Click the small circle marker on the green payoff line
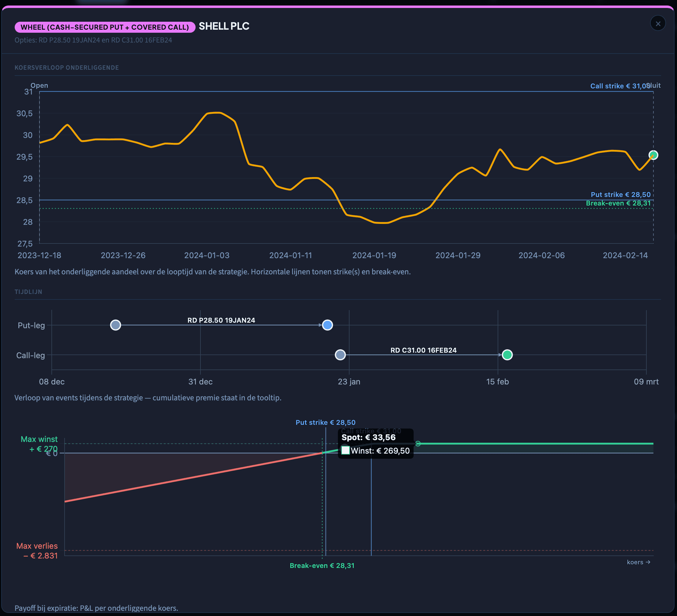677x616 pixels. pyautogui.click(x=418, y=443)
